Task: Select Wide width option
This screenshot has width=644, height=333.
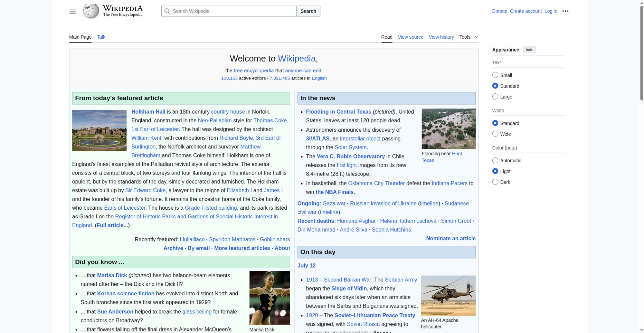Action: pyautogui.click(x=495, y=134)
